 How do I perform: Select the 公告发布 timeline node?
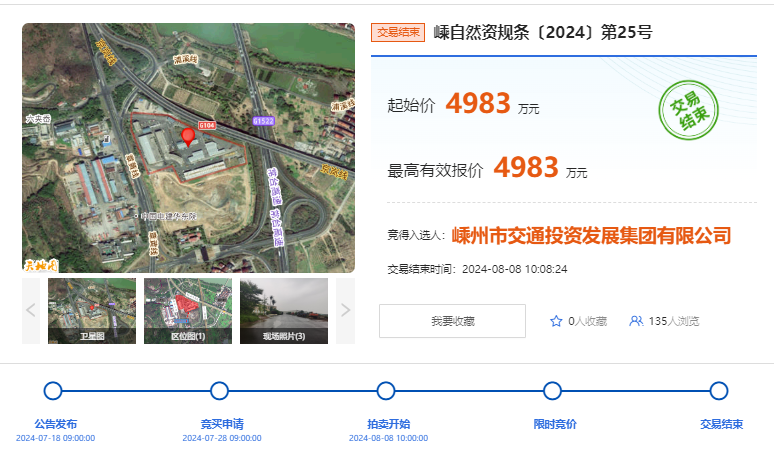53,391
